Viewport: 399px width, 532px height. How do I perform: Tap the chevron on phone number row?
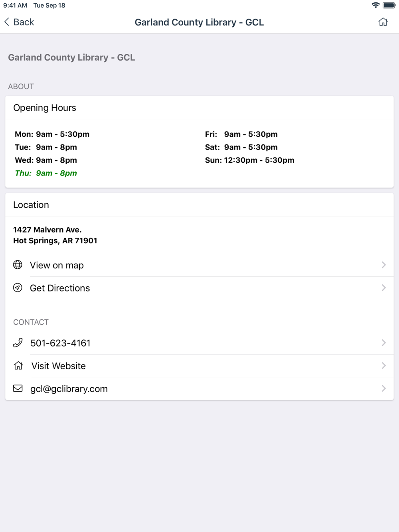383,343
